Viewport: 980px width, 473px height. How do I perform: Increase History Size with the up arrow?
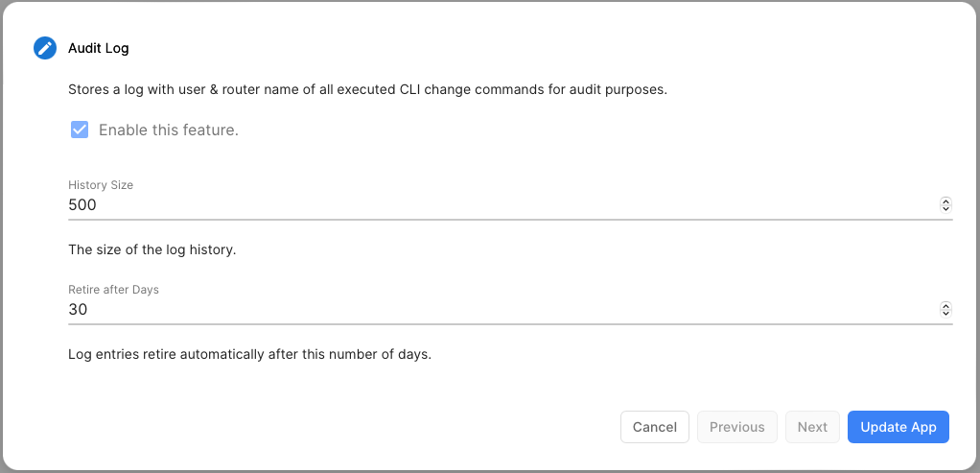pyautogui.click(x=945, y=201)
